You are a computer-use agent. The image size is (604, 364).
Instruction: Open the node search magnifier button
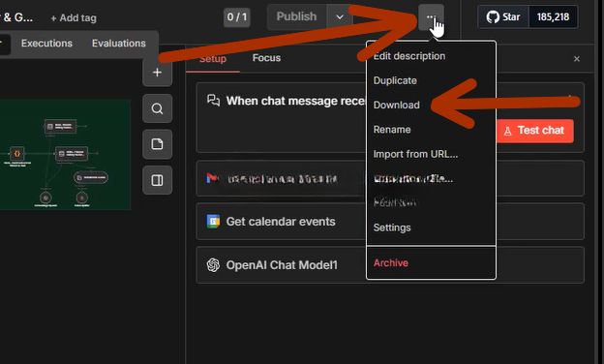(x=157, y=108)
